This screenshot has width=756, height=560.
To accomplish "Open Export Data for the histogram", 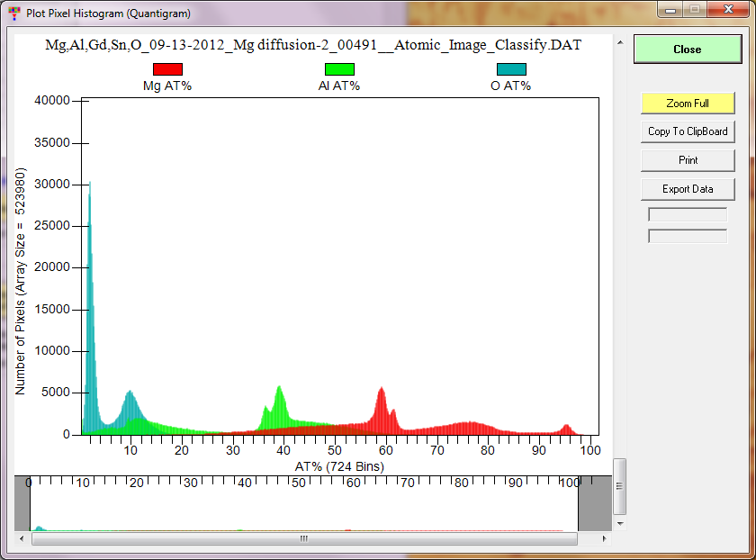I will point(688,189).
